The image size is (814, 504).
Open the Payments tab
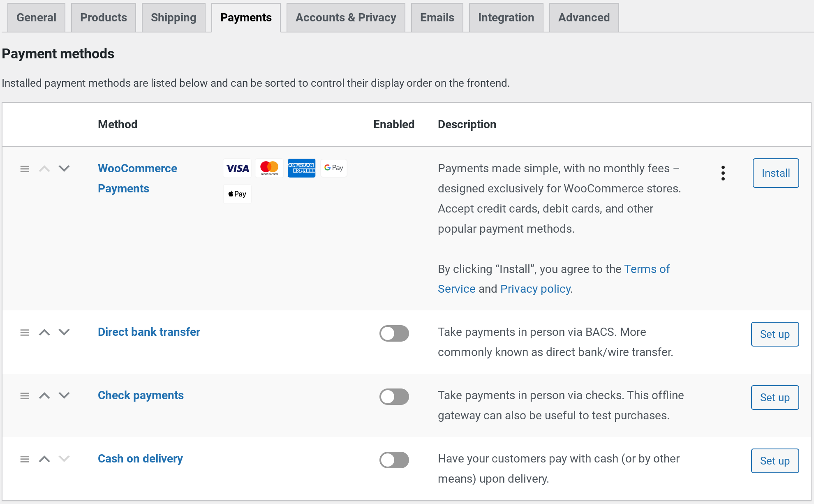246,17
